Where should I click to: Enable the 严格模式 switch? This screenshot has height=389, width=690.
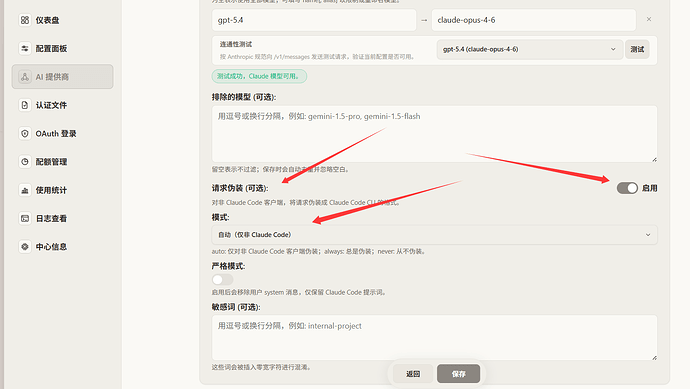(x=222, y=279)
